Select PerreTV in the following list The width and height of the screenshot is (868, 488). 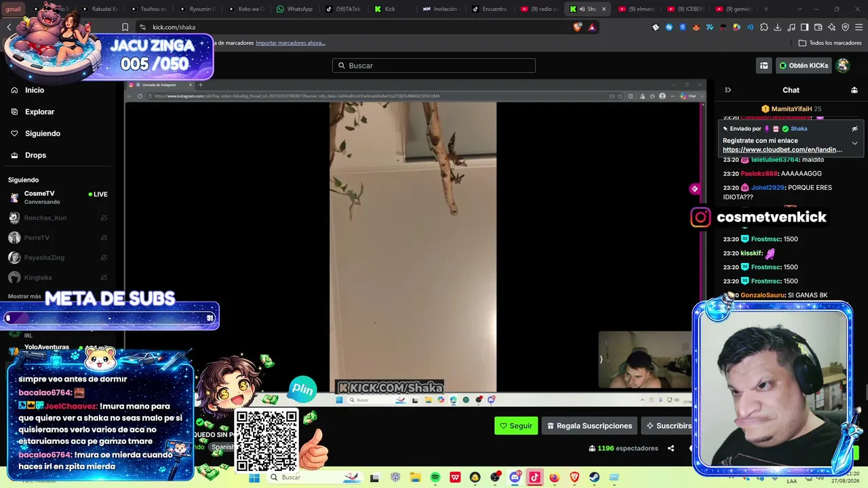(x=58, y=238)
